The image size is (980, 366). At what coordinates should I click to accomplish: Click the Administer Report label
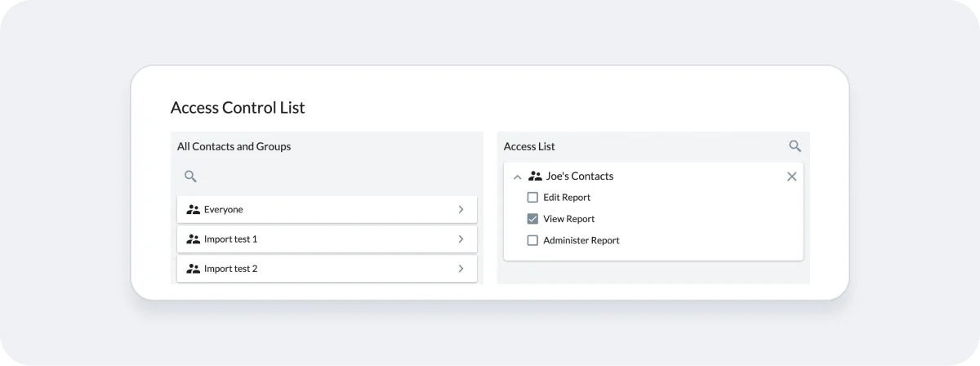point(581,240)
